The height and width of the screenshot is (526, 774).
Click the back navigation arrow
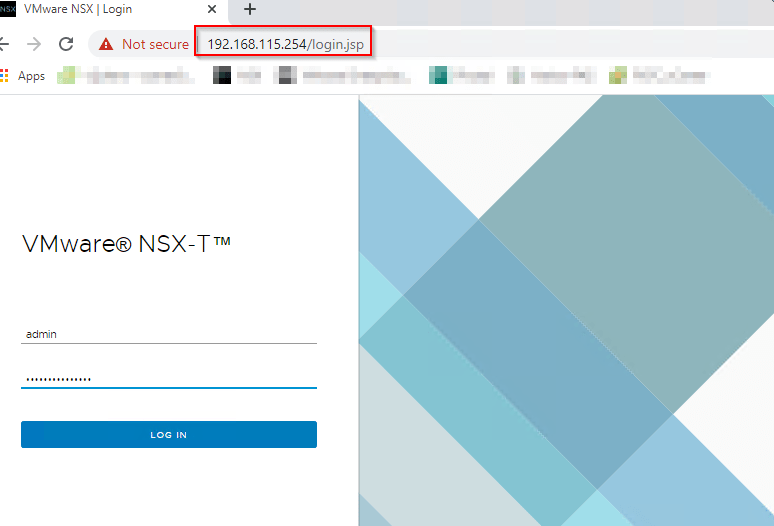[x=4, y=44]
